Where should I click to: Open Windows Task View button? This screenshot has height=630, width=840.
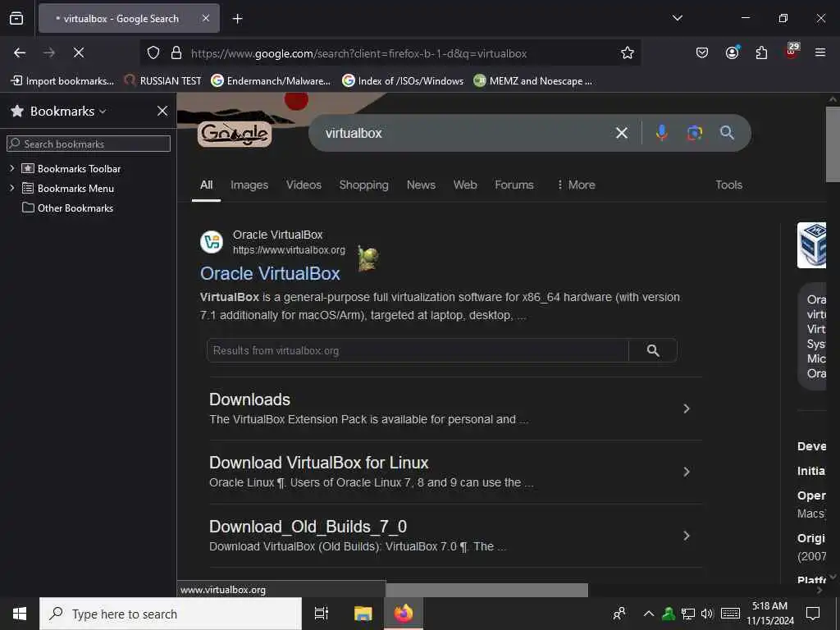(x=322, y=614)
